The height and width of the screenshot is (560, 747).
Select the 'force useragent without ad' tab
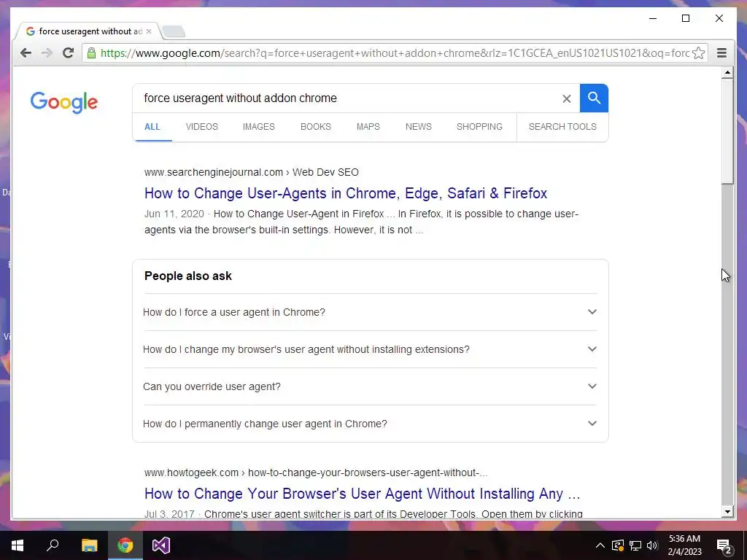[88, 31]
